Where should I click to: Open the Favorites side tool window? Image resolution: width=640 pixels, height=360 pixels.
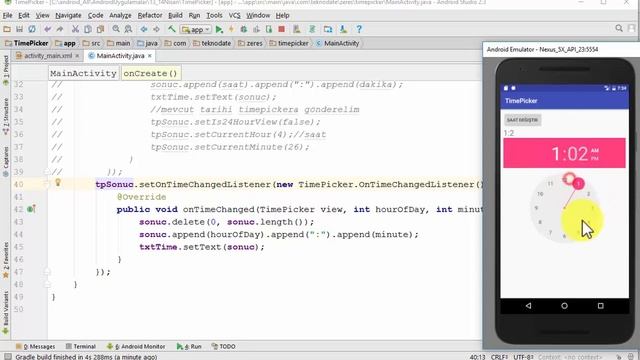pos(6,260)
